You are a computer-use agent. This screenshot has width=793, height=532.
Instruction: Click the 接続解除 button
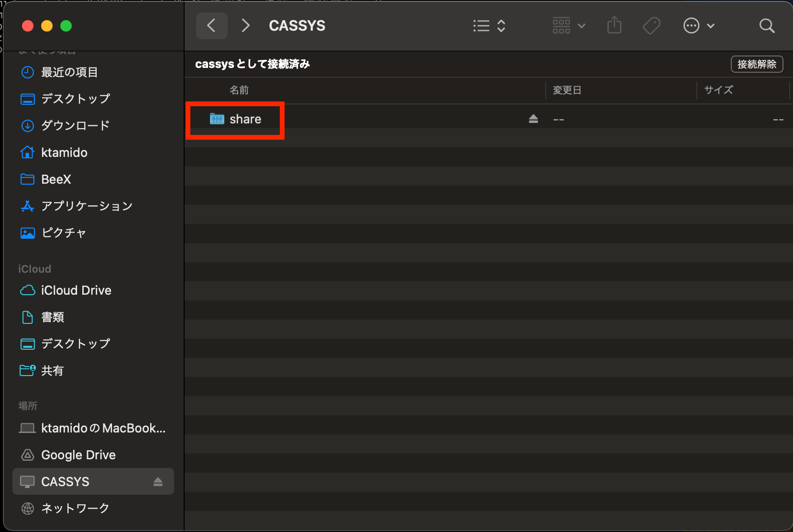[757, 64]
